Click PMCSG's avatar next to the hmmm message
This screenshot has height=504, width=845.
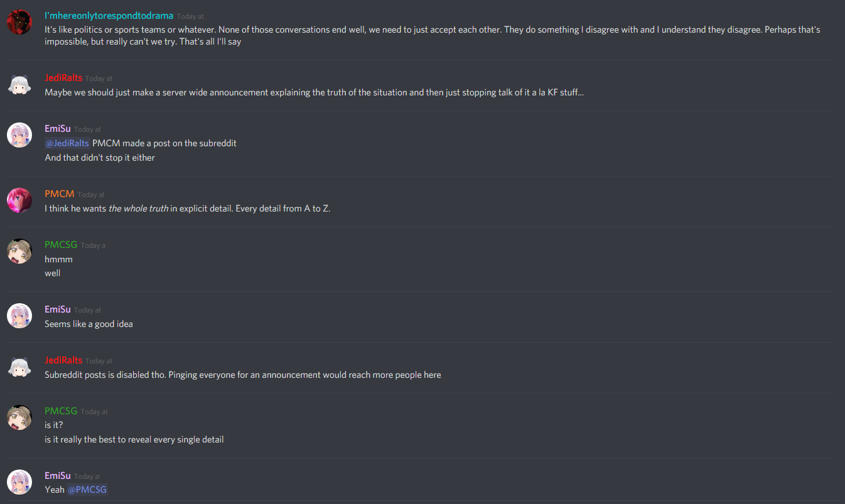pyautogui.click(x=19, y=251)
